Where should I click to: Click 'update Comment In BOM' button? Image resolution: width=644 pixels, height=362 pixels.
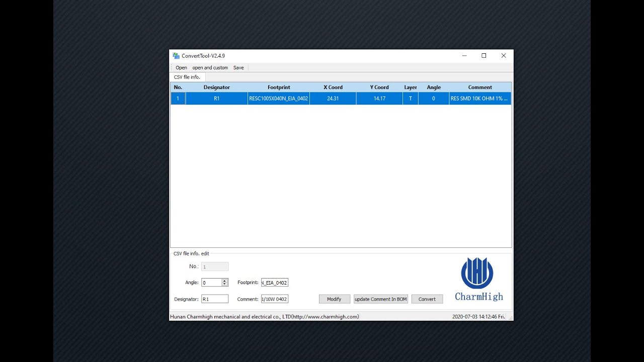tap(380, 299)
